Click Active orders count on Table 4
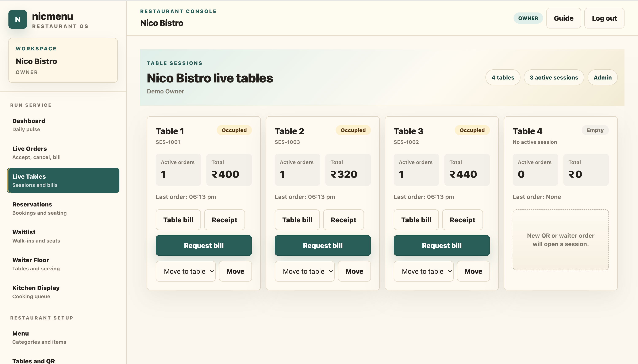The image size is (638, 364). [x=521, y=174]
